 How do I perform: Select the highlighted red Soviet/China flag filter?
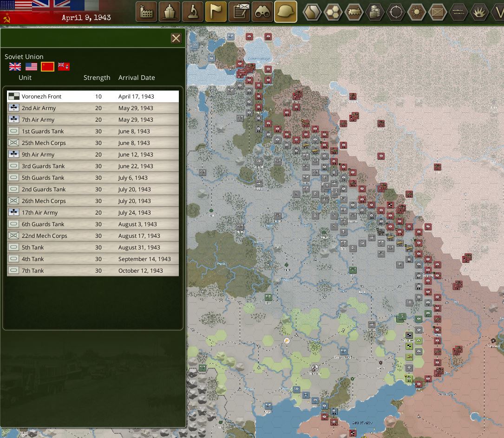(x=47, y=66)
